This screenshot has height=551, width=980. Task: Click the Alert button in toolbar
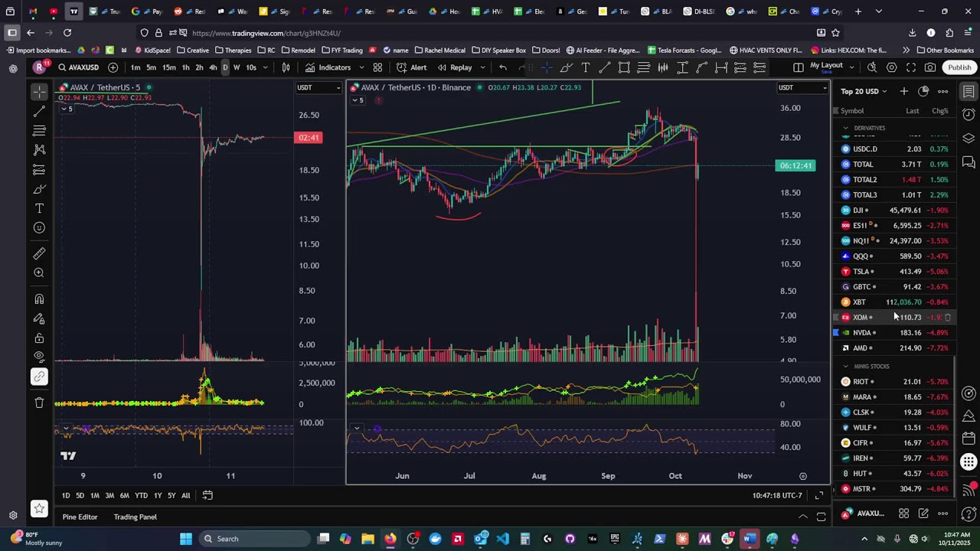pos(412,67)
